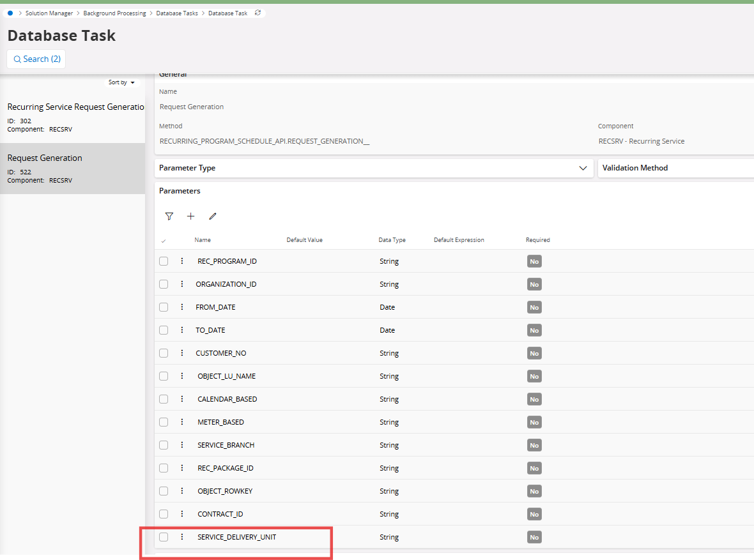The image size is (754, 560).
Task: Check the OBJECT_LU_NAME row checkbox
Action: (x=164, y=376)
